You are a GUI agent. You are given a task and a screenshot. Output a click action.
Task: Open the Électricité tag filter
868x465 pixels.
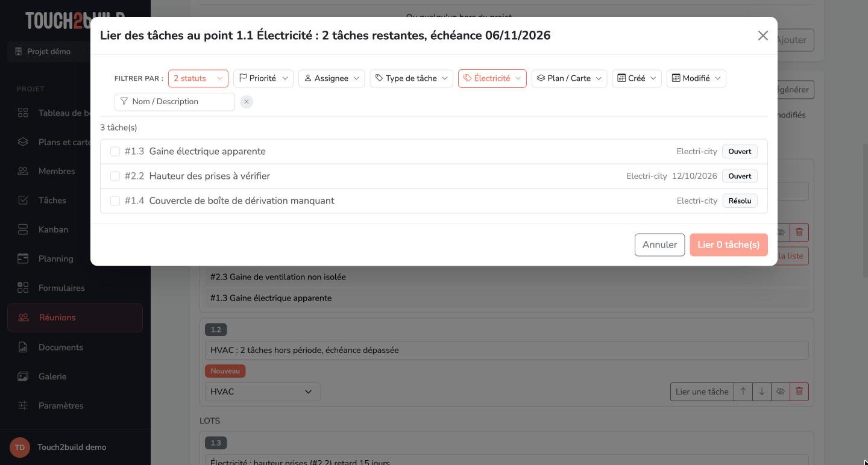click(492, 78)
